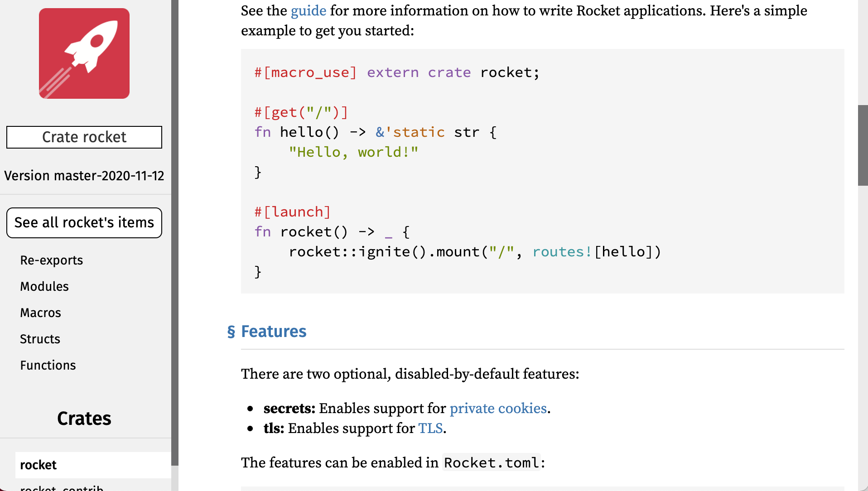Click the § anchor beside Features heading
The image size is (868, 491).
tap(231, 332)
